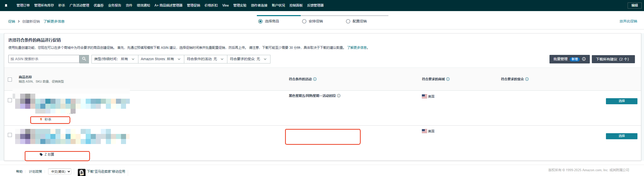Open the 中文(简体) language selector
644x176 pixels.
point(60,171)
